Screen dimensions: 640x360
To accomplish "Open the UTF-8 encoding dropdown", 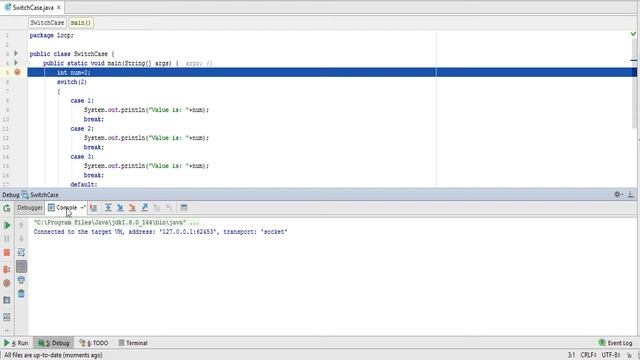I will tap(611, 355).
